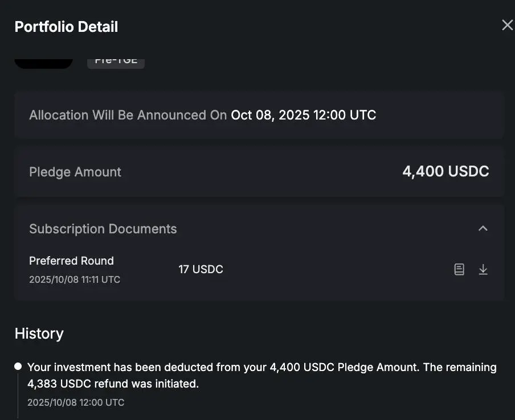
Task: Click the Subscription Documents header label
Action: [103, 229]
